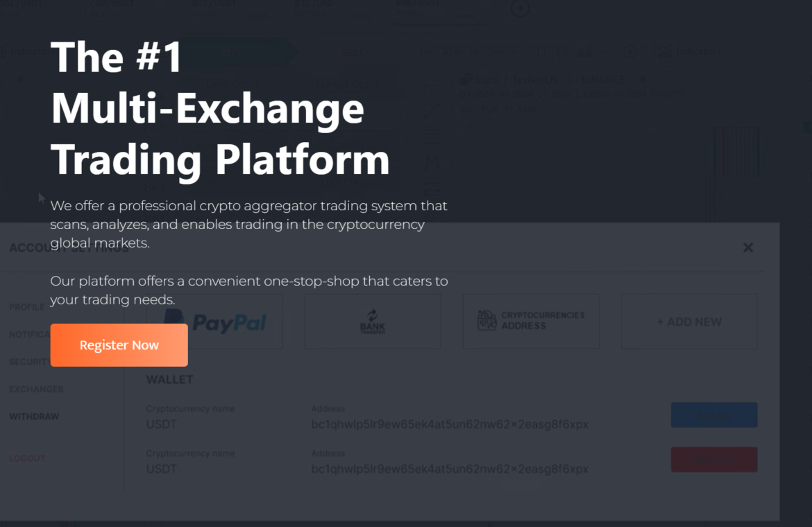Click the blue button beside first USDT wallet
Screen dimensions: 812x527
coord(714,415)
